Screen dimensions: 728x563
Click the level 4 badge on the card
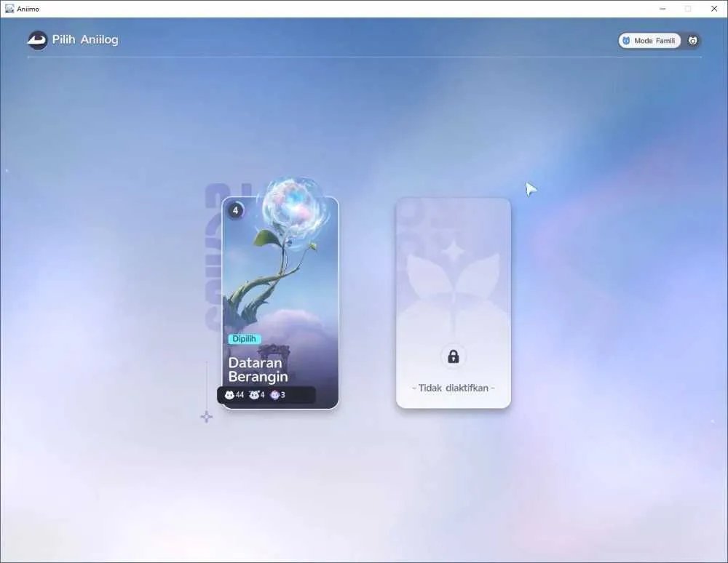click(235, 210)
